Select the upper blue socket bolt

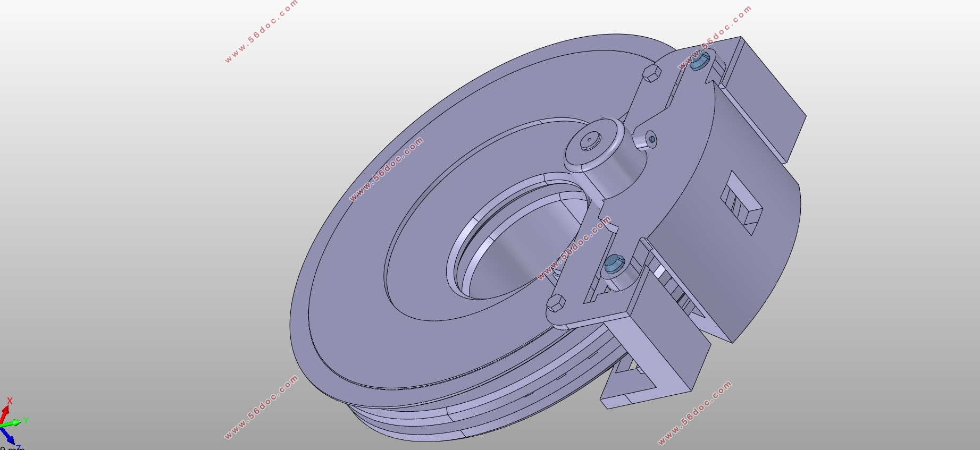tap(699, 61)
